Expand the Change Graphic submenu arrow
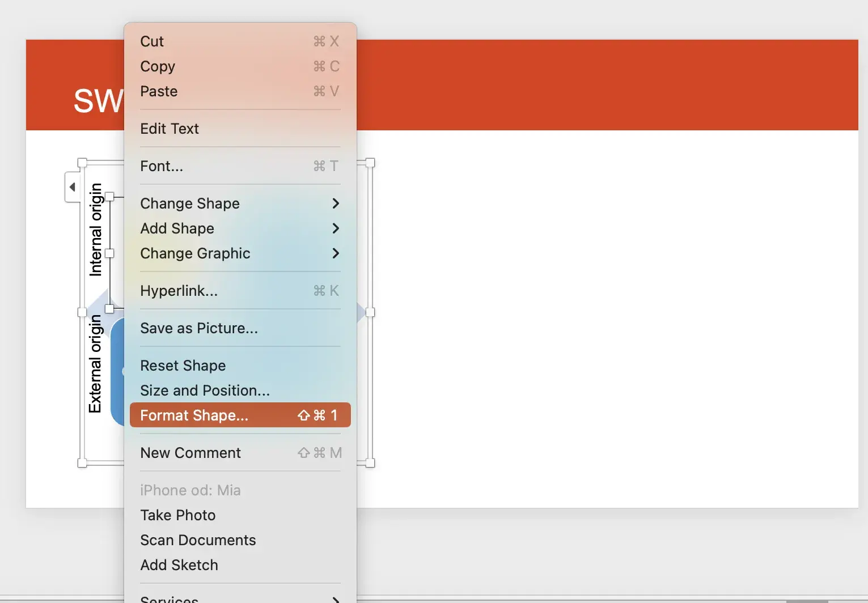Screen dimensions: 868x603 335,253
